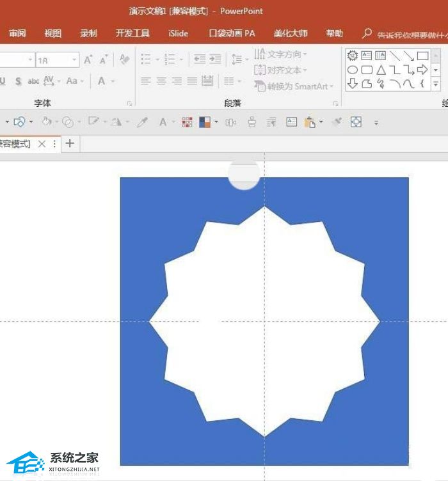This screenshot has height=481, width=448.
Task: Open the iSlide ribbon tab
Action: pos(178,33)
